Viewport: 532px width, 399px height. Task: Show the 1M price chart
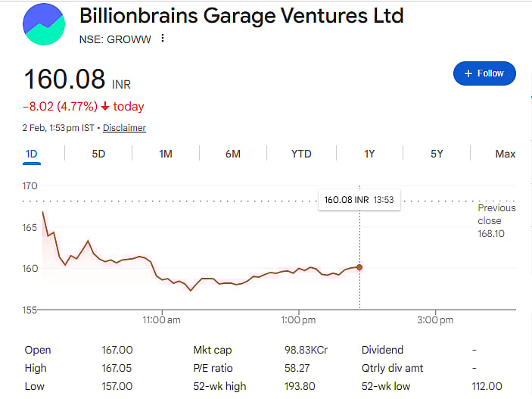click(x=166, y=154)
